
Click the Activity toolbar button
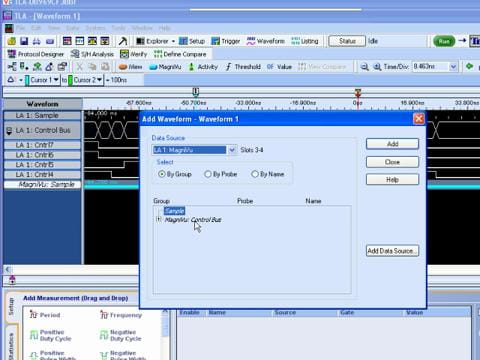[x=203, y=67]
